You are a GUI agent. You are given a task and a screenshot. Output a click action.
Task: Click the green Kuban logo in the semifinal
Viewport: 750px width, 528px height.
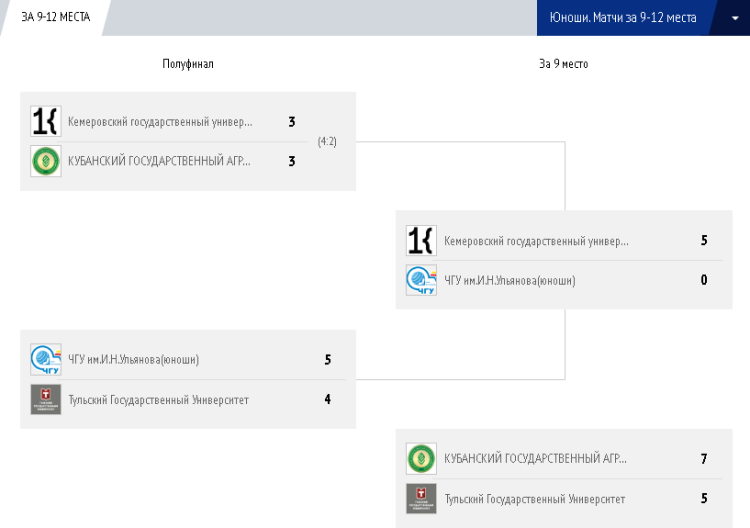pos(46,160)
